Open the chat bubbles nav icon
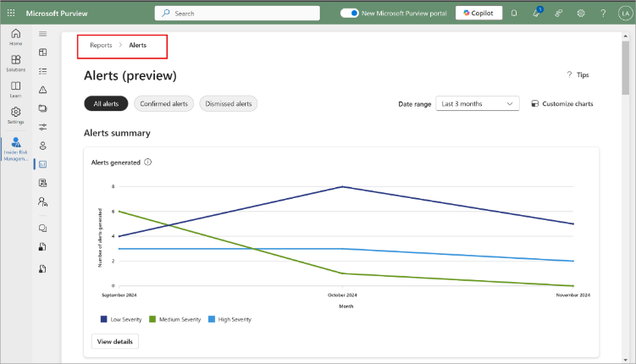The height and width of the screenshot is (364, 636). tap(42, 229)
